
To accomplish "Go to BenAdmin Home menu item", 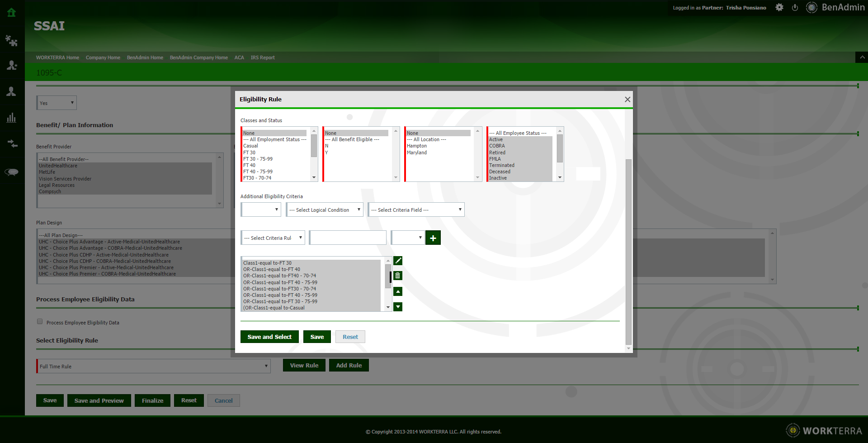I will 145,58.
